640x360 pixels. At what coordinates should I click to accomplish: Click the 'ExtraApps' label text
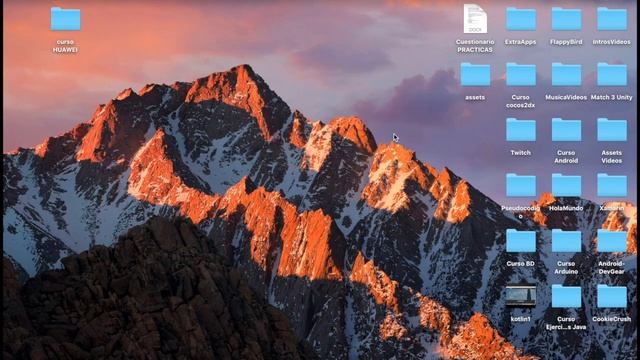[521, 42]
